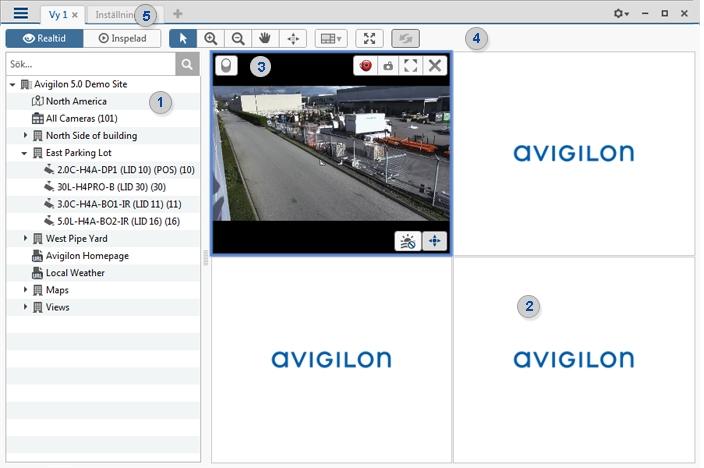Click the panel splitter grip handle
Screen dimensions: 704x468
click(x=206, y=257)
